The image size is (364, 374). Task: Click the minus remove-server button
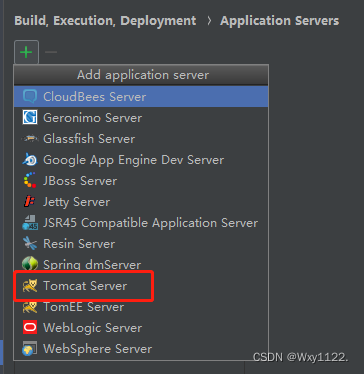[51, 52]
